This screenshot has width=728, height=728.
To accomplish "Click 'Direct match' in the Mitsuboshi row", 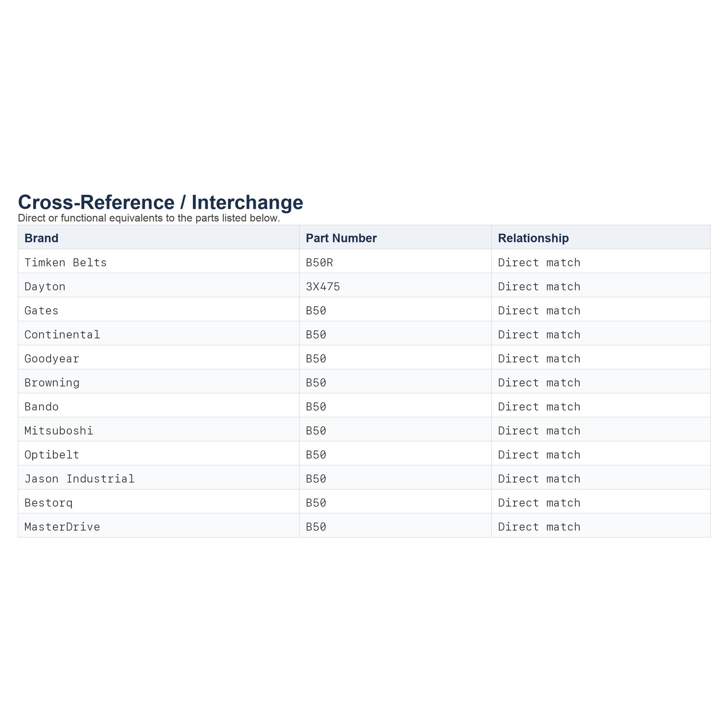I will 539,431.
